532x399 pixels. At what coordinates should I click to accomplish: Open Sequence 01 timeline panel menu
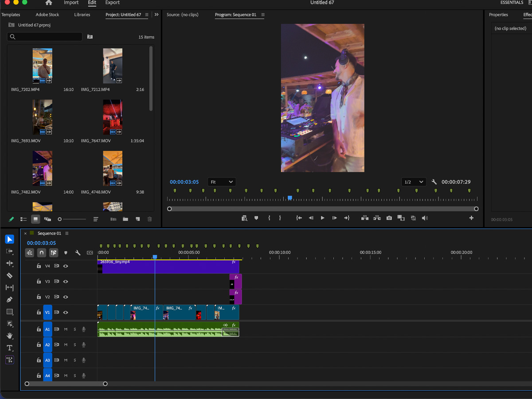67,233
